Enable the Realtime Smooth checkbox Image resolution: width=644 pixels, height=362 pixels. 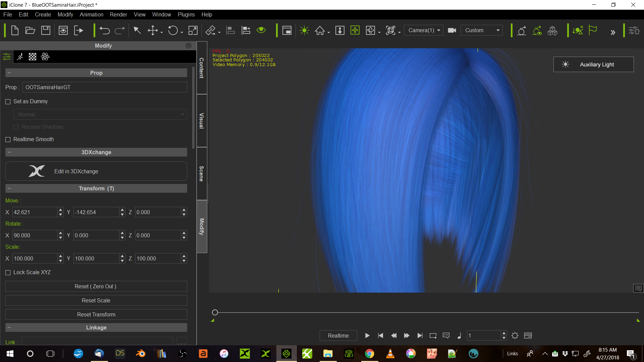coord(8,139)
